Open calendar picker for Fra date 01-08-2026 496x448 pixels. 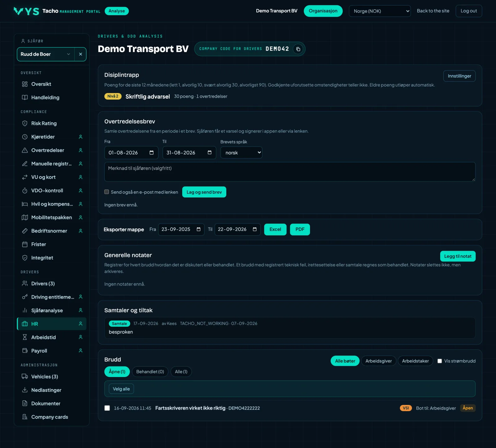(152, 153)
